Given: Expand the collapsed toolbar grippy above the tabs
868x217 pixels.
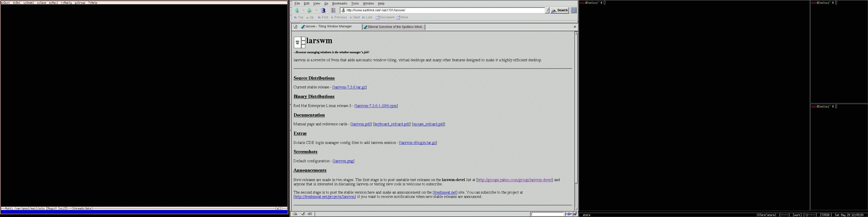Looking at the screenshot, I should [x=296, y=22].
